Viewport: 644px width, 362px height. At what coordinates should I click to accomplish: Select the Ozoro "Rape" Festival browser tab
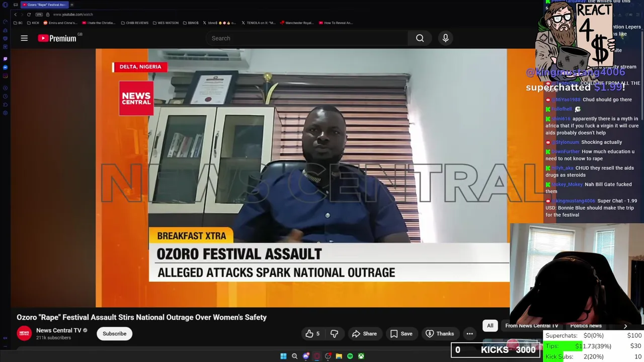(x=45, y=5)
